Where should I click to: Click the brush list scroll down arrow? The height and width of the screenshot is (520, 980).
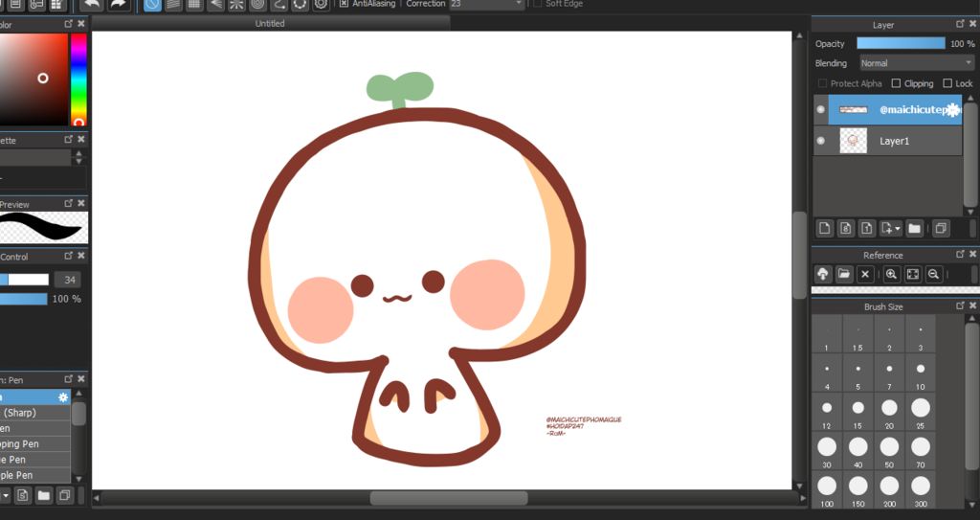click(78, 479)
